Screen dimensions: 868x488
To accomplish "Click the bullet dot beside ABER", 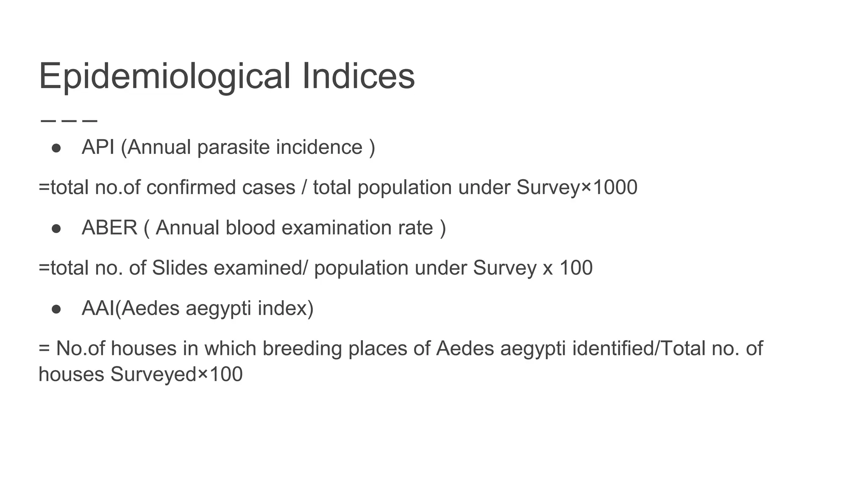I will (x=56, y=228).
